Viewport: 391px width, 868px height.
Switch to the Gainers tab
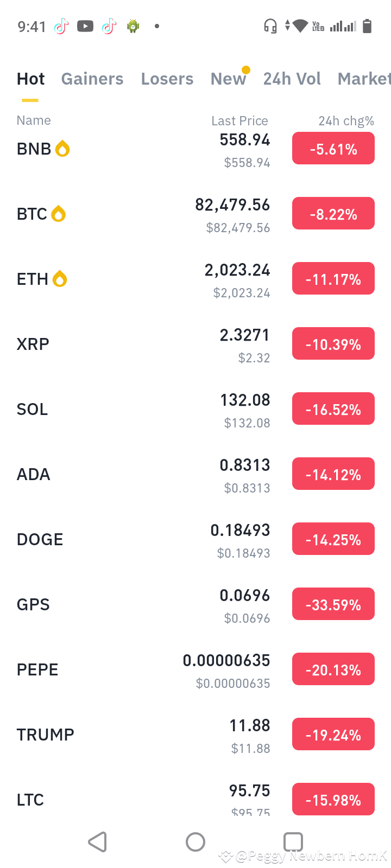point(92,79)
